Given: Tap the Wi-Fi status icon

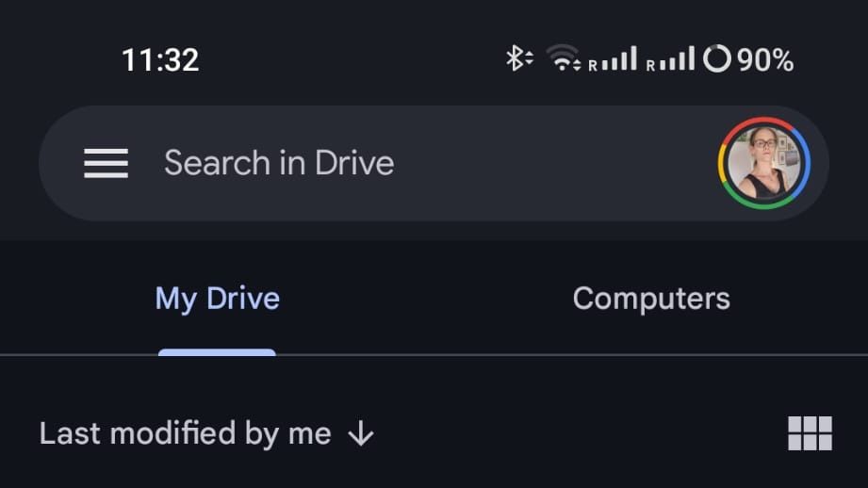Looking at the screenshot, I should pos(563,58).
